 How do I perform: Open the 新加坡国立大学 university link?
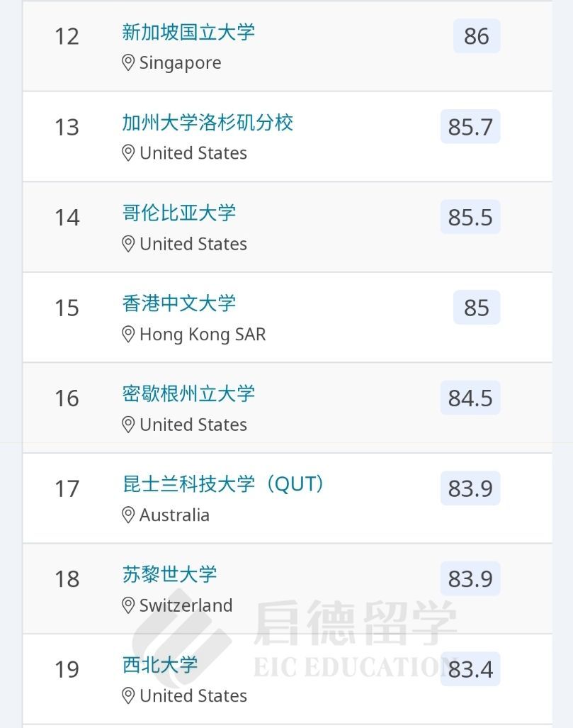(188, 32)
